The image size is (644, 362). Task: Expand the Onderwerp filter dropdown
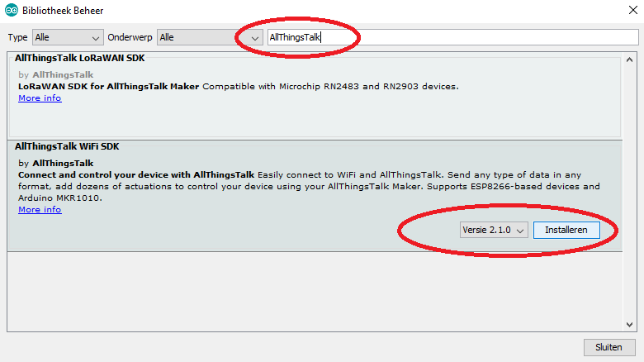coord(210,37)
